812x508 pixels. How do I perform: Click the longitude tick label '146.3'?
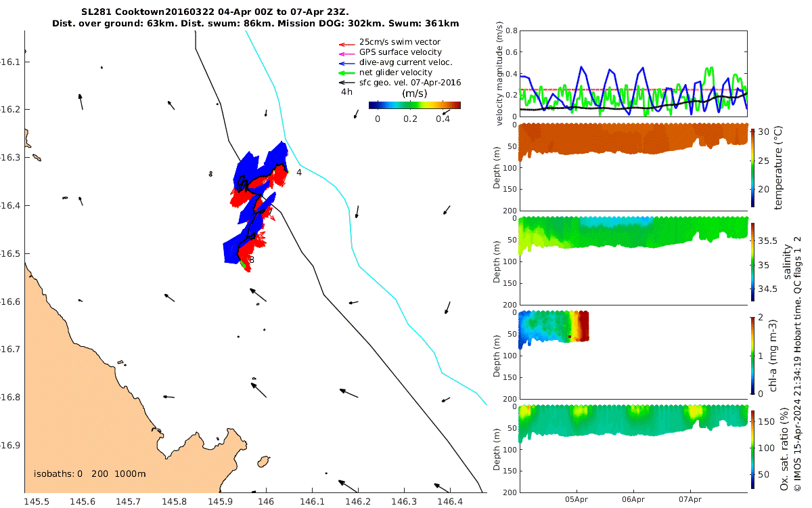pyautogui.click(x=404, y=501)
